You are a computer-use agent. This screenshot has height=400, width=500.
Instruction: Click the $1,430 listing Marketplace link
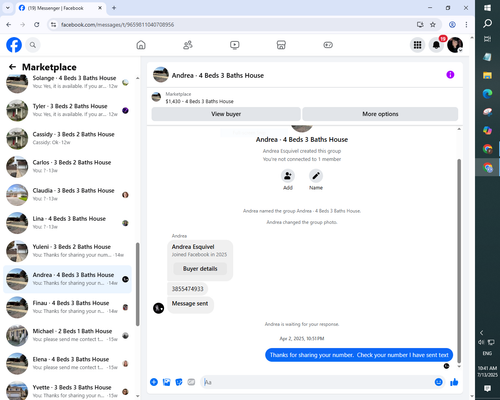199,101
